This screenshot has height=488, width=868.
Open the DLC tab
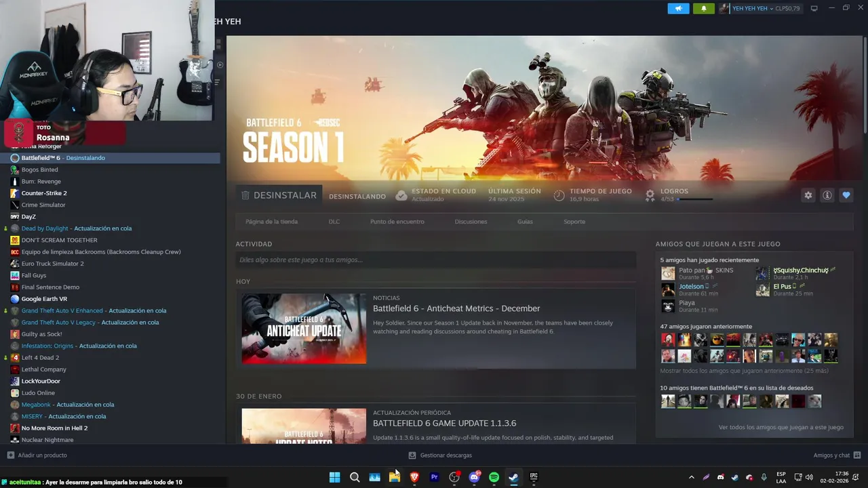click(x=334, y=222)
